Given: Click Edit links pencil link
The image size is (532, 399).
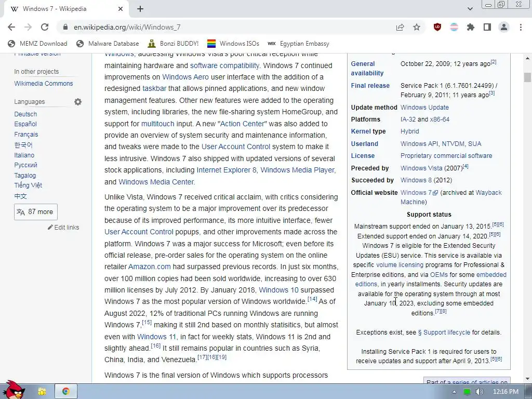Looking at the screenshot, I should click(x=63, y=228).
